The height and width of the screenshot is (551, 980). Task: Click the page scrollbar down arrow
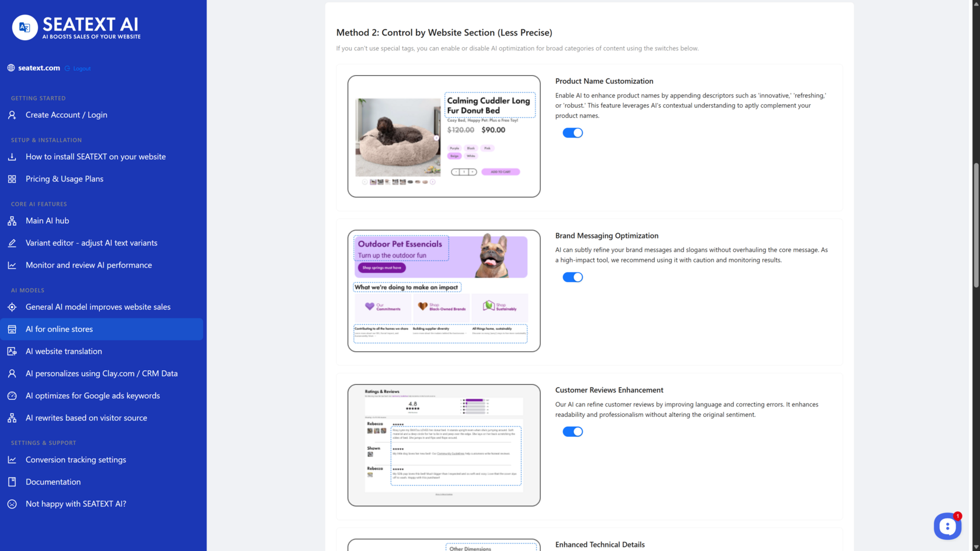click(976, 547)
